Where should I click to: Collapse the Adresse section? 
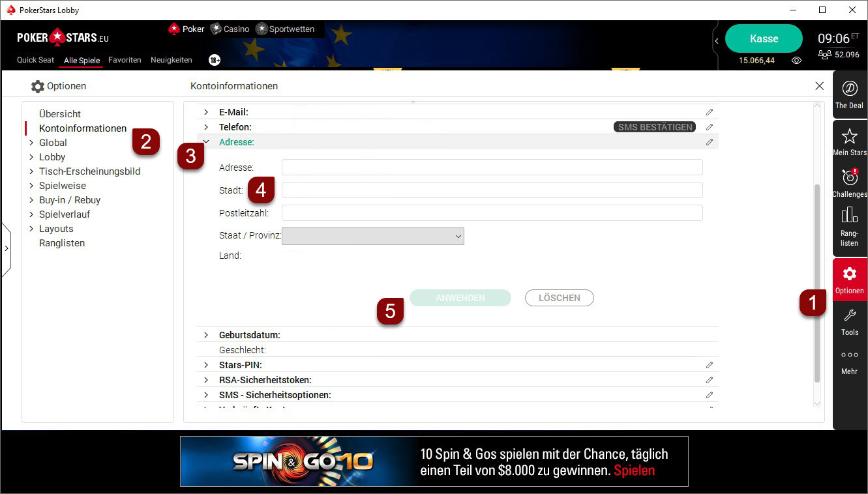click(206, 141)
